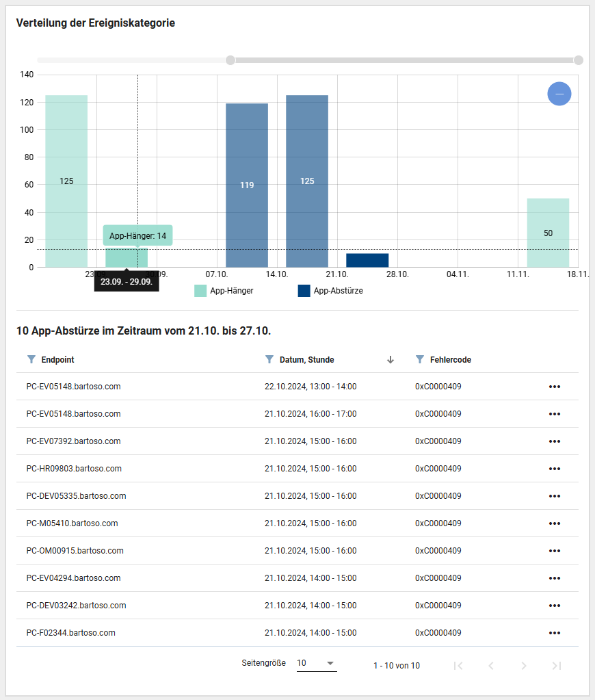Click the right handle of the range slider

pyautogui.click(x=578, y=60)
